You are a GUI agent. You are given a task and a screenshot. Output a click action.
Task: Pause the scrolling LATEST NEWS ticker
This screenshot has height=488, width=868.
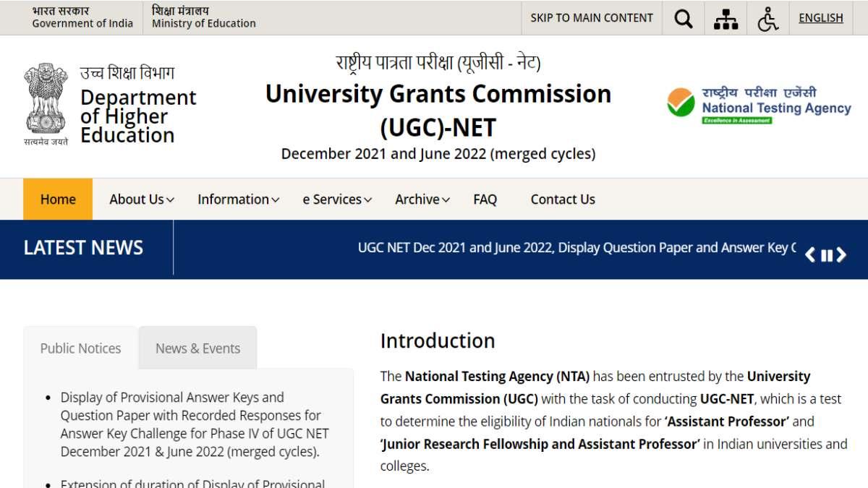(826, 254)
